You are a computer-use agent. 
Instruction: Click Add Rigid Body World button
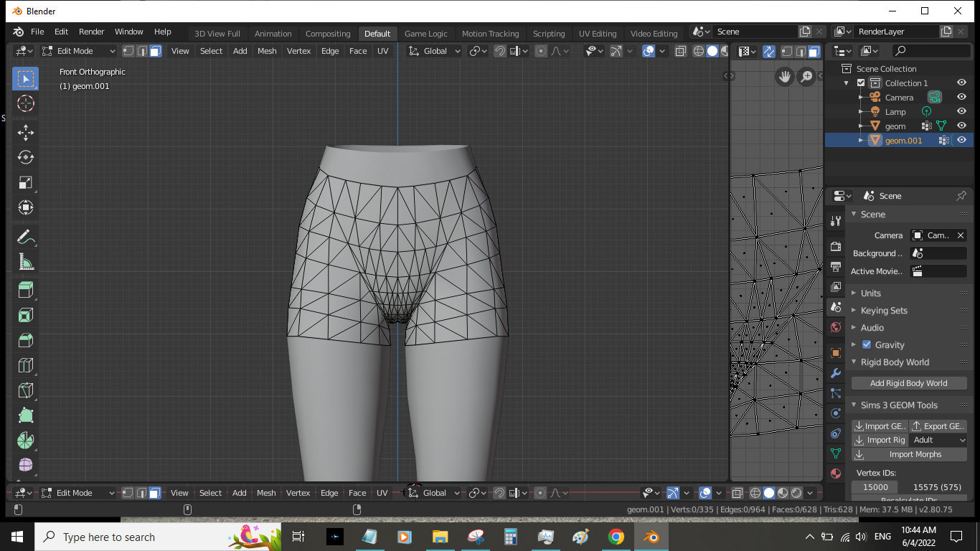[x=909, y=383]
